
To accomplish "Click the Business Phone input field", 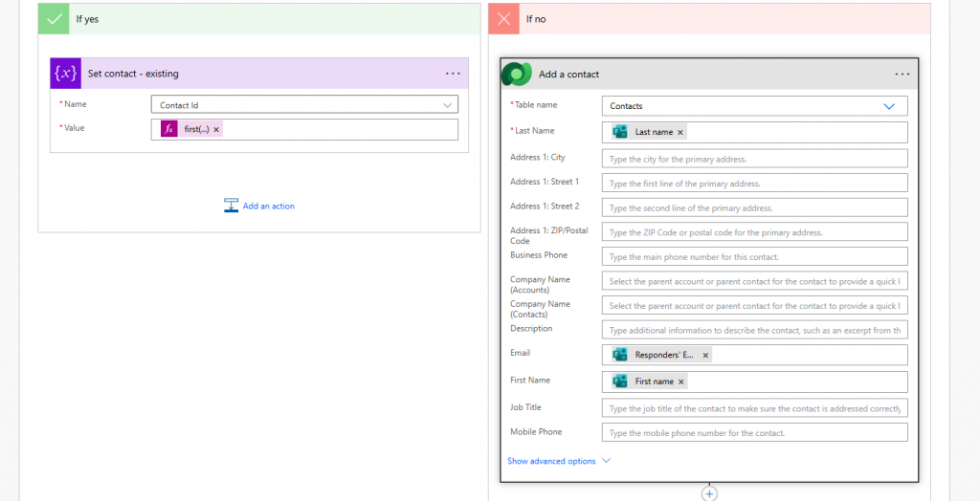I will (x=754, y=256).
